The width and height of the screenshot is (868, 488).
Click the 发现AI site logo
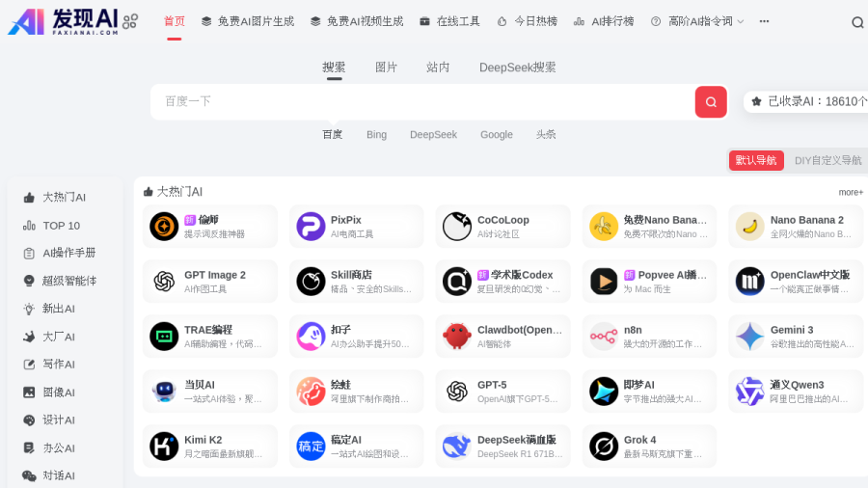click(x=63, y=21)
